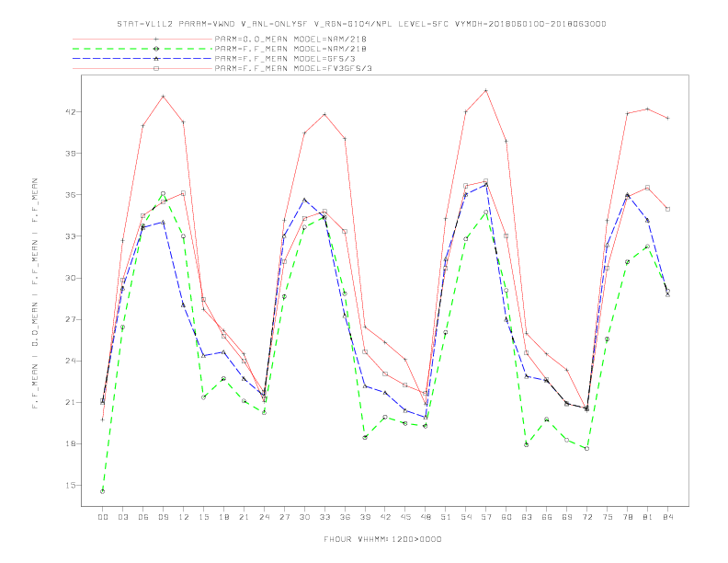Click x-axis forecast hour label 60
Screen dimensions: 728x563
click(506, 517)
